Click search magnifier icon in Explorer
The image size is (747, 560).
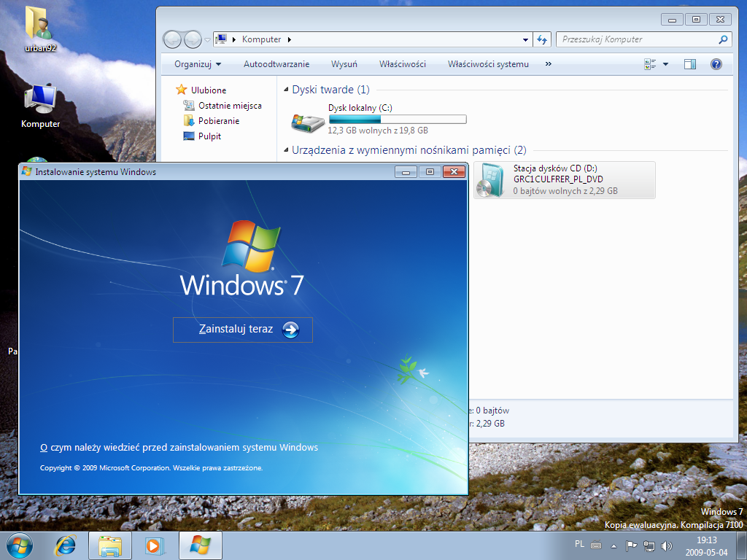tap(723, 39)
